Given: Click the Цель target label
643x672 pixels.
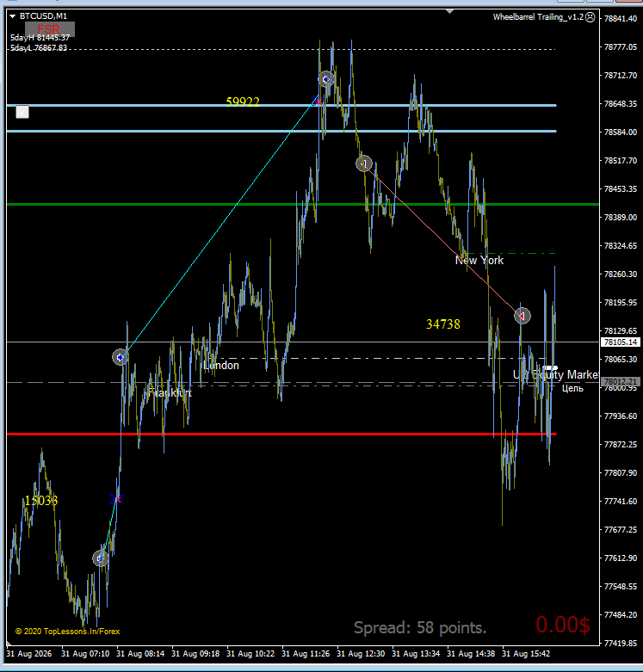Looking at the screenshot, I should pos(572,388).
